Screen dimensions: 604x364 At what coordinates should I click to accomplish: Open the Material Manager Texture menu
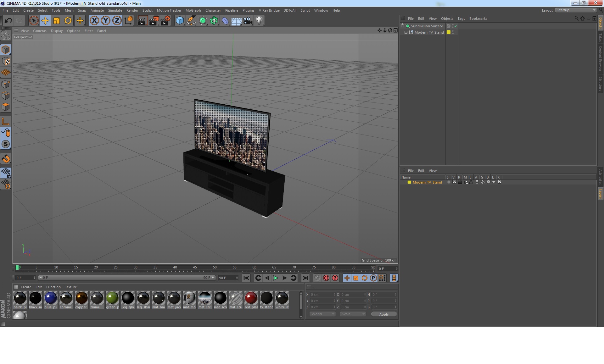coord(71,287)
